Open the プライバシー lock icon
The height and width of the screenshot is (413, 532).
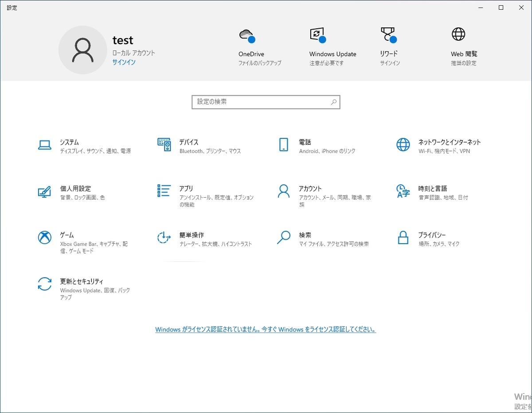[x=403, y=238]
